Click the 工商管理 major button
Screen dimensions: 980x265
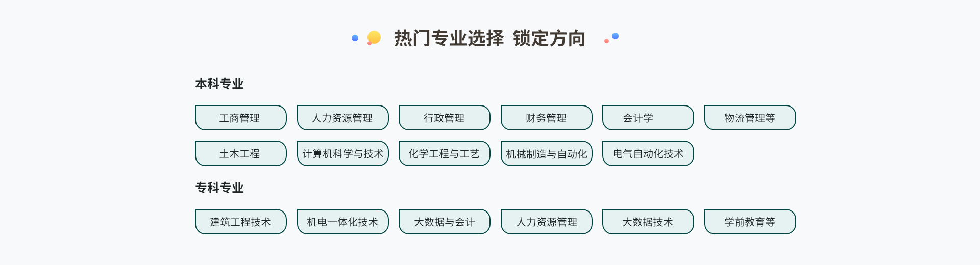[240, 118]
